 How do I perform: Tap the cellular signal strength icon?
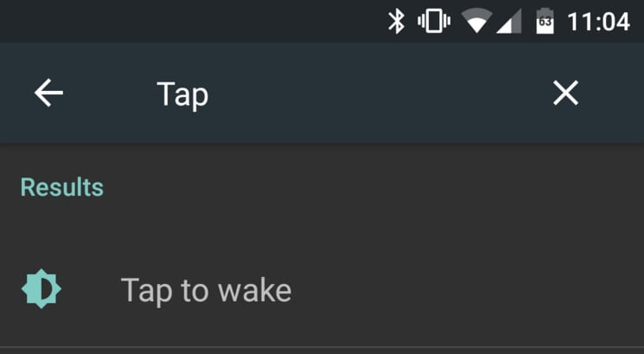coord(509,21)
